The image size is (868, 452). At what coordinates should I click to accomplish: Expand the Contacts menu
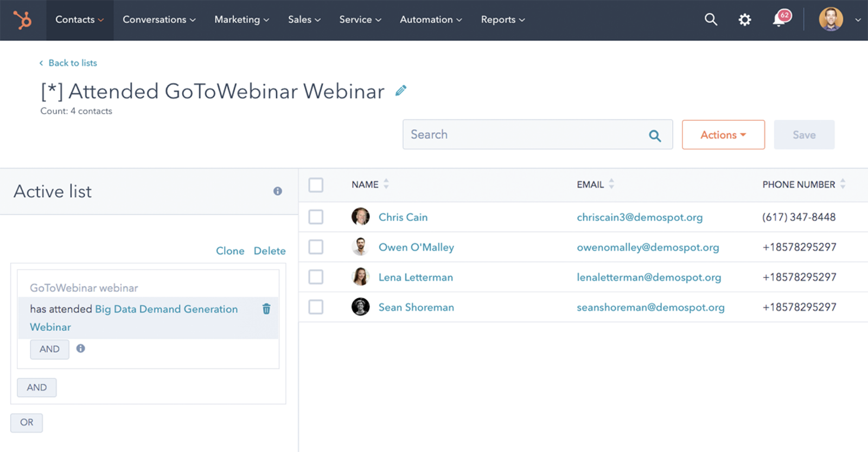click(80, 20)
